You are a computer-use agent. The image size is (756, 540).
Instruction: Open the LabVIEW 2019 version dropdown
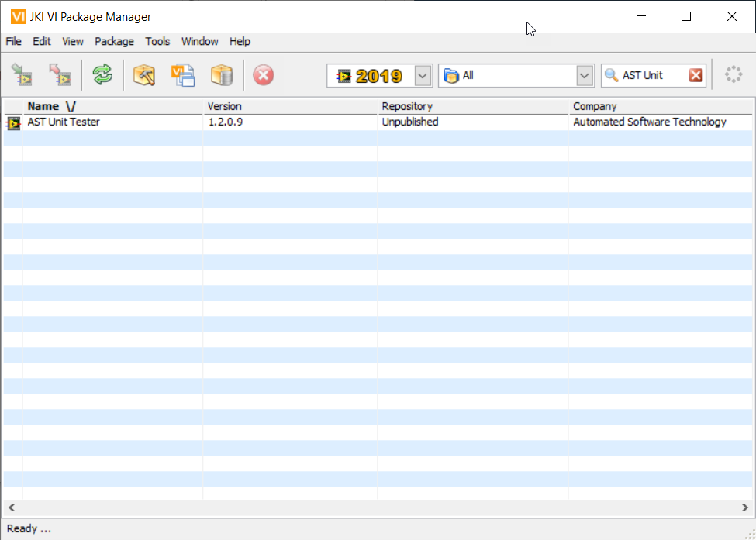click(423, 76)
